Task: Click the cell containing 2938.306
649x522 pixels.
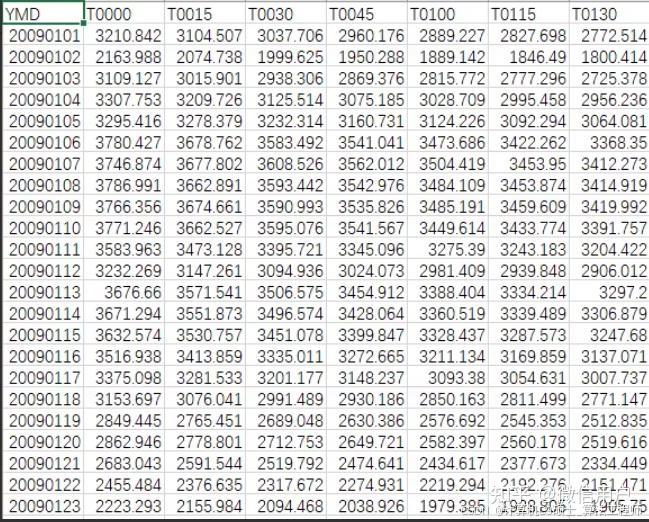Action: (x=286, y=78)
